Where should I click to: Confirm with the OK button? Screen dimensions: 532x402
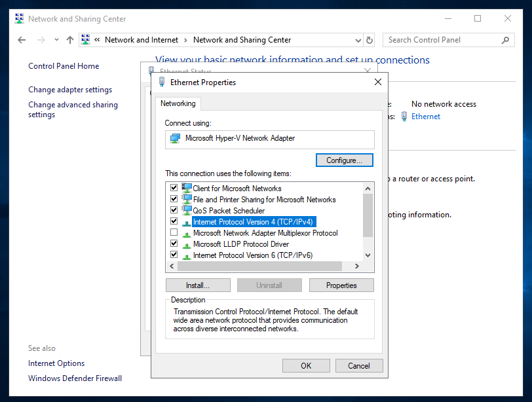tap(306, 366)
